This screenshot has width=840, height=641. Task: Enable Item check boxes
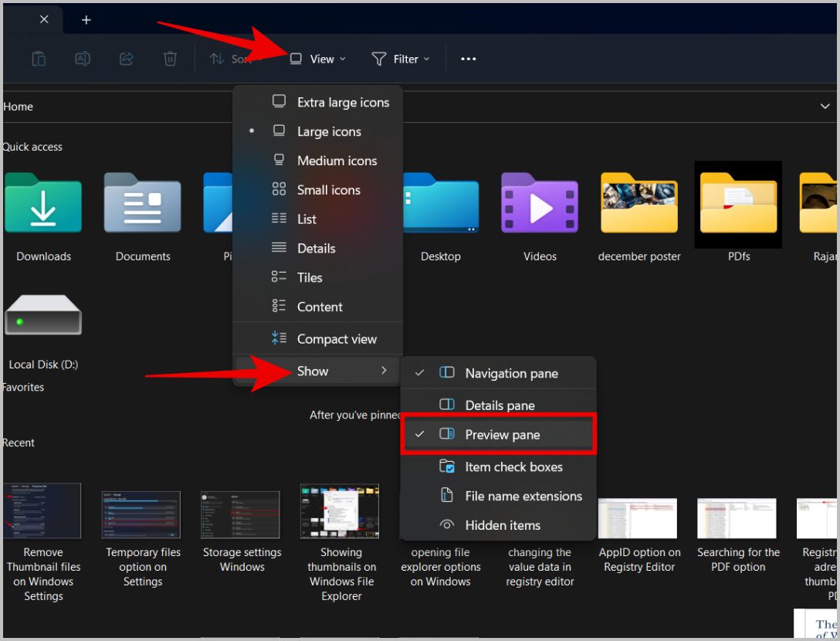[x=514, y=466]
